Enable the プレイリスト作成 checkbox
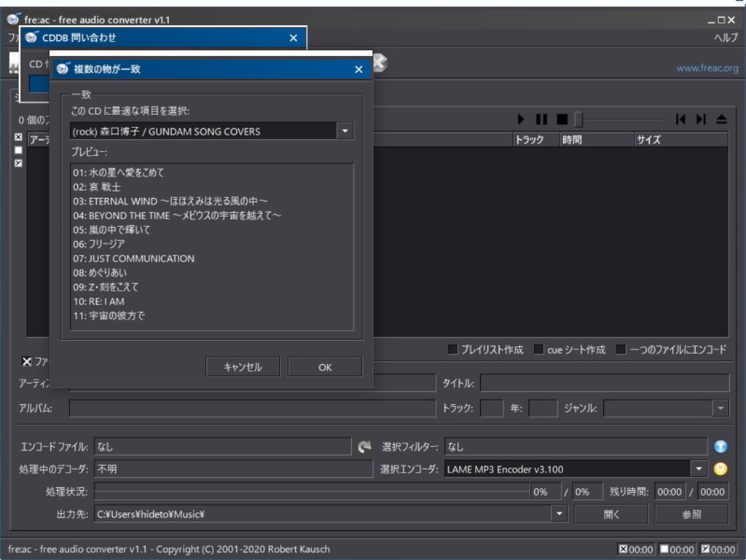The height and width of the screenshot is (560, 746). click(x=452, y=350)
